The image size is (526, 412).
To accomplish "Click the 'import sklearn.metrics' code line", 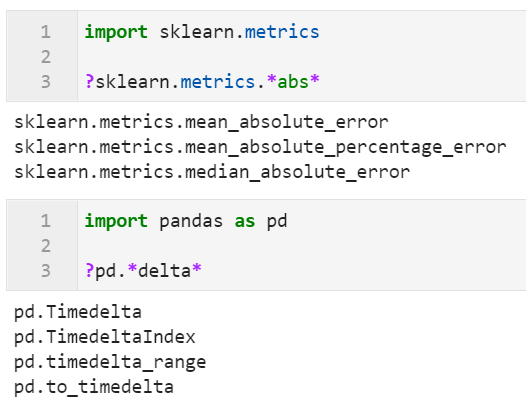I will click(x=202, y=32).
